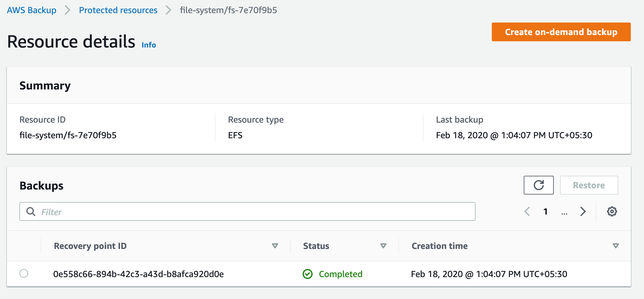Click the recovery point ID 0e558c66-894b-42c3-a43d-b8afca920d0e

point(139,274)
